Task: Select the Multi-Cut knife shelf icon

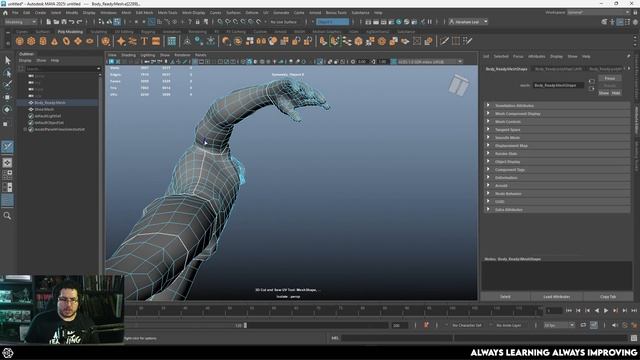Action: coord(444,41)
